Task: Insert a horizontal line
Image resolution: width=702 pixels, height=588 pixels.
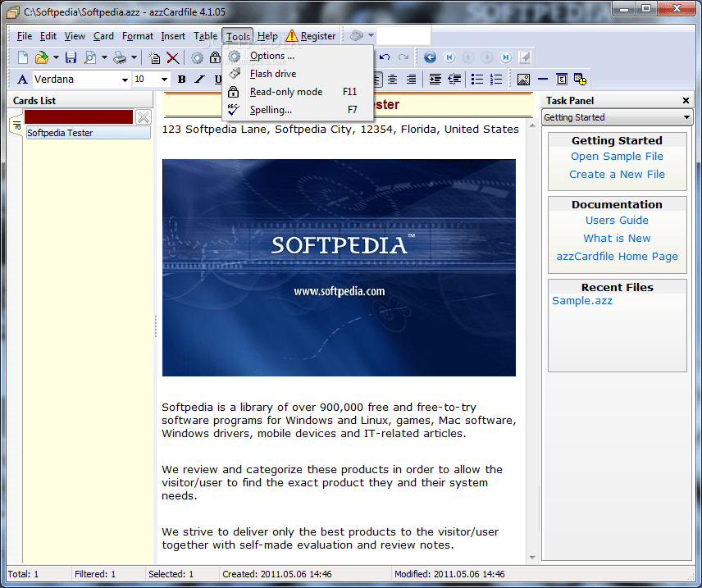Action: (x=542, y=79)
